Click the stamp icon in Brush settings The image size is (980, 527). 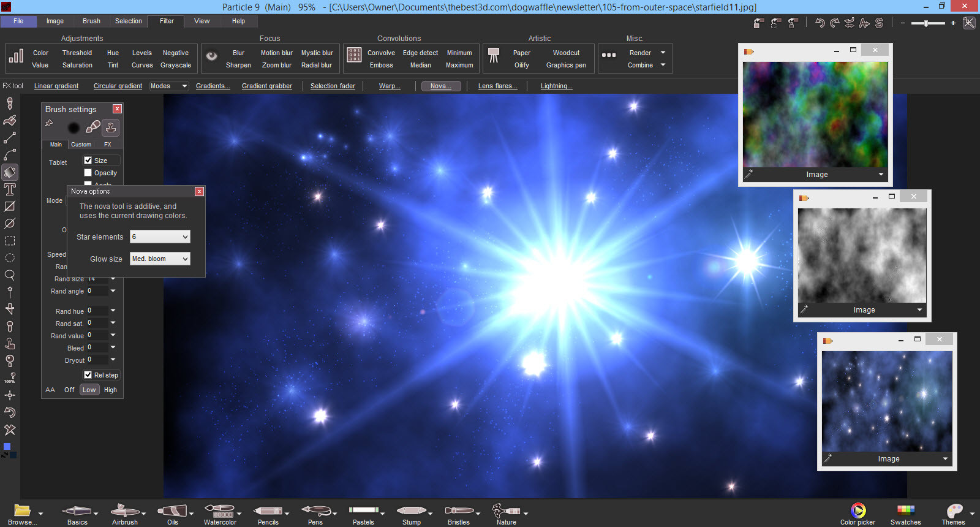(111, 127)
